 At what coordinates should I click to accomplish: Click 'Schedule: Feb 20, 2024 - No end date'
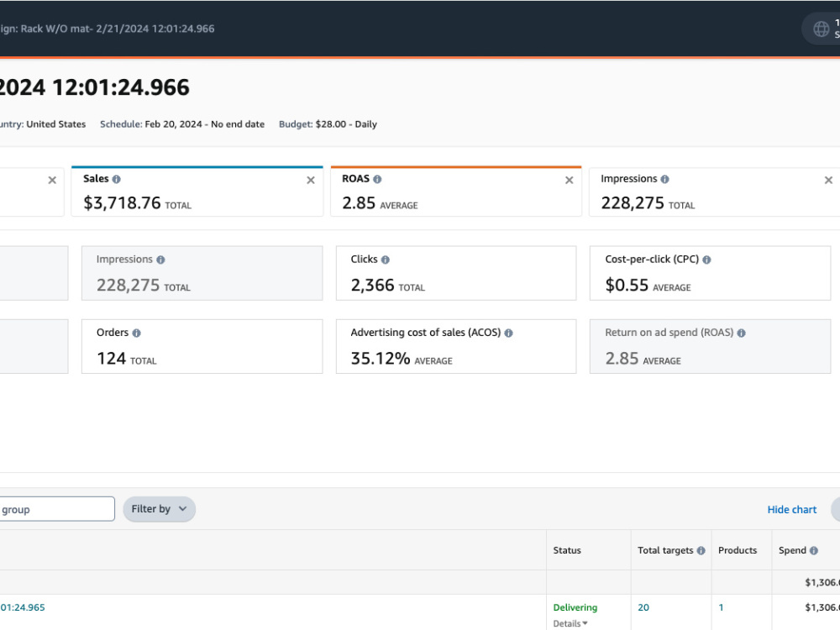(182, 124)
